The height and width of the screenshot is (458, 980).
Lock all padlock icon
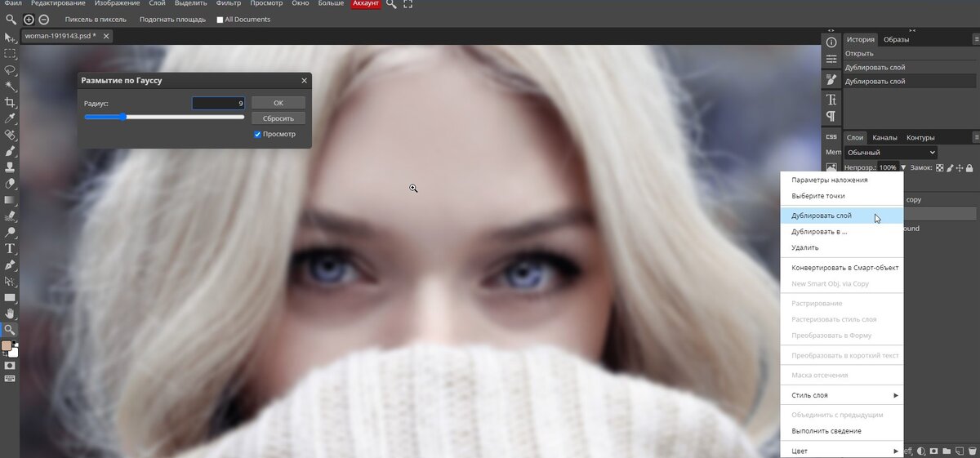(969, 167)
